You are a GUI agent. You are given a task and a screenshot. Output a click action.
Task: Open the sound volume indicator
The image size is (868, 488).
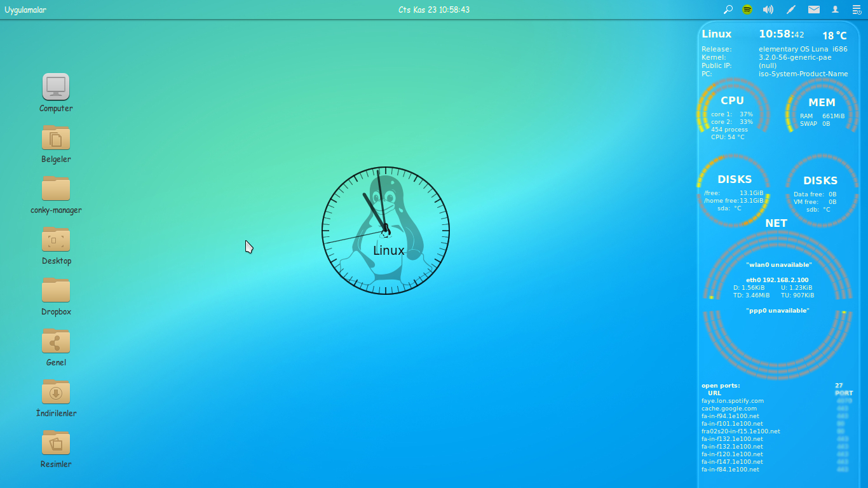tap(768, 10)
